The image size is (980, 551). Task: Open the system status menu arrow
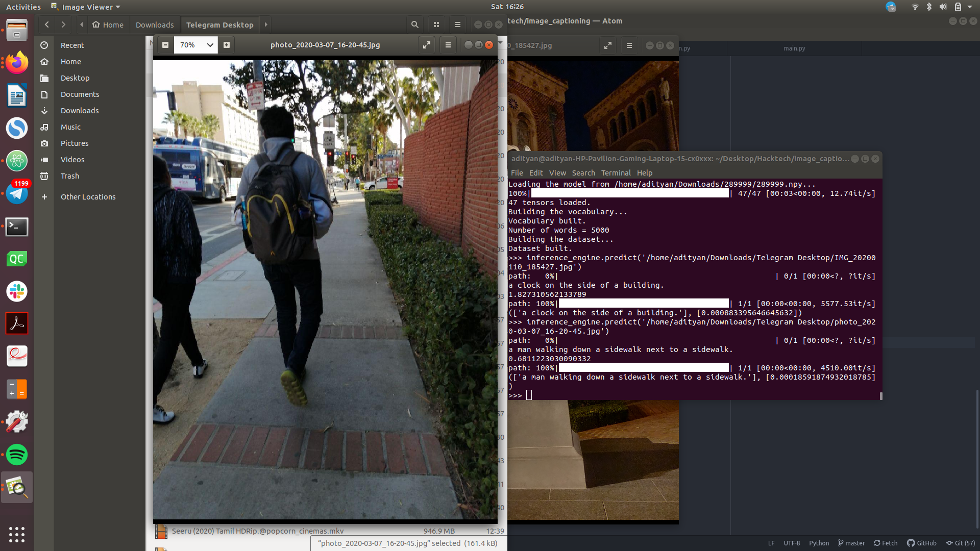click(970, 7)
